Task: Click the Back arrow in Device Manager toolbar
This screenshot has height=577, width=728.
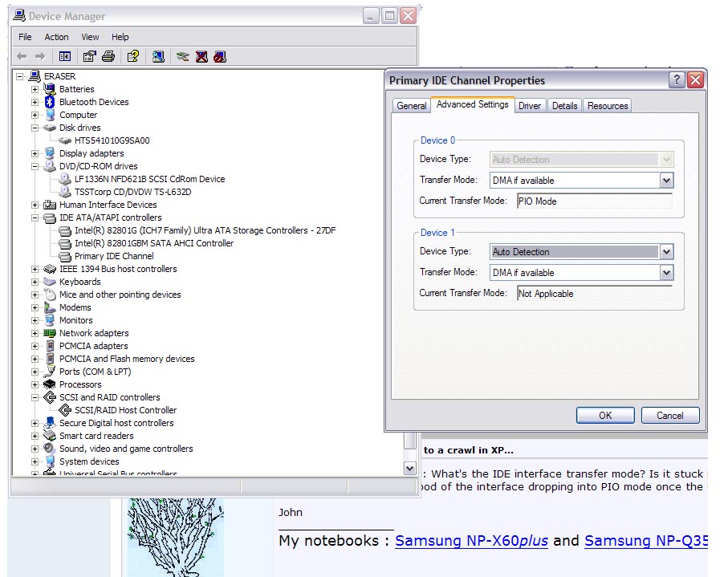Action: (x=22, y=57)
